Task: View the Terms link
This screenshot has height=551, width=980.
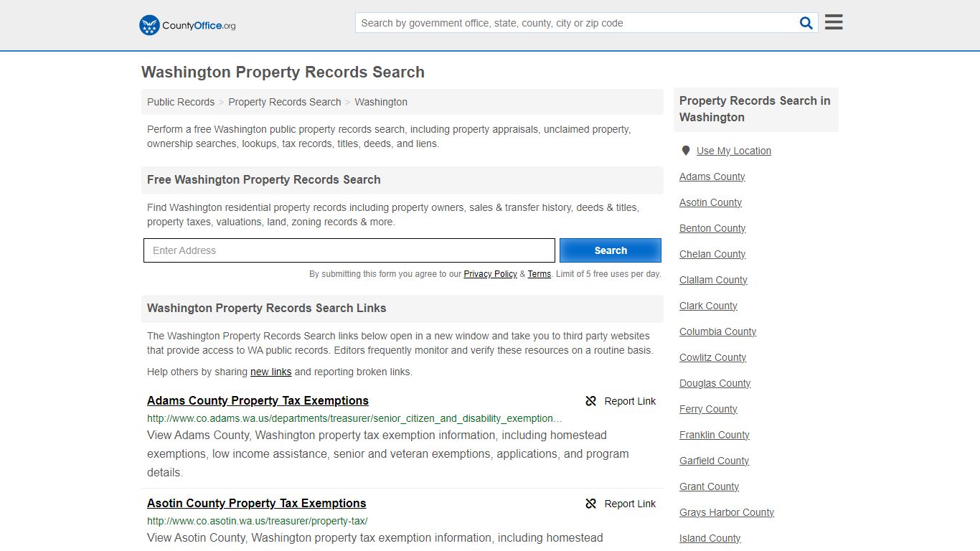Action: [539, 274]
